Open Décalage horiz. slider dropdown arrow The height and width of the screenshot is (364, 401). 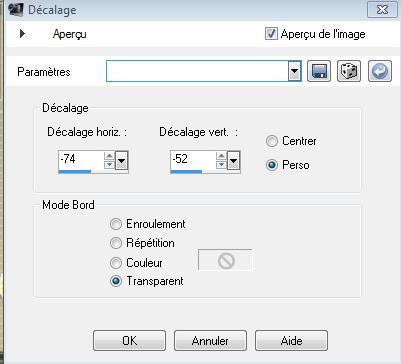(122, 161)
